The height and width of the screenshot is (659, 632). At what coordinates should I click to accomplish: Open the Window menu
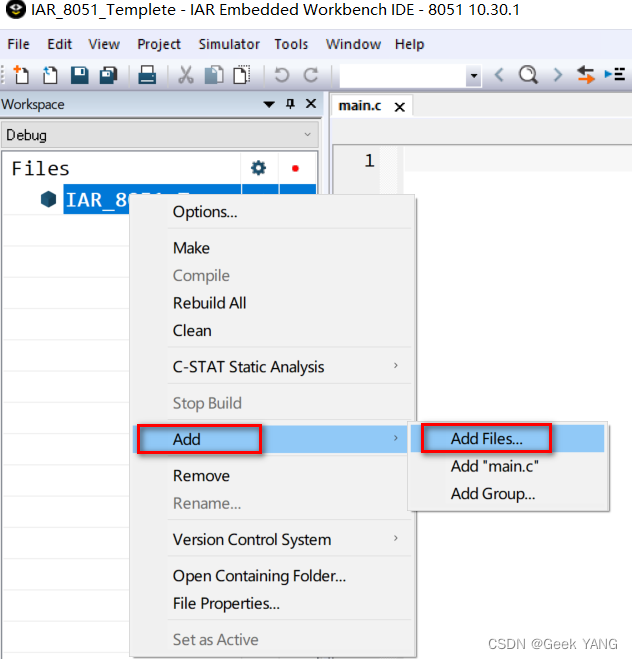353,44
